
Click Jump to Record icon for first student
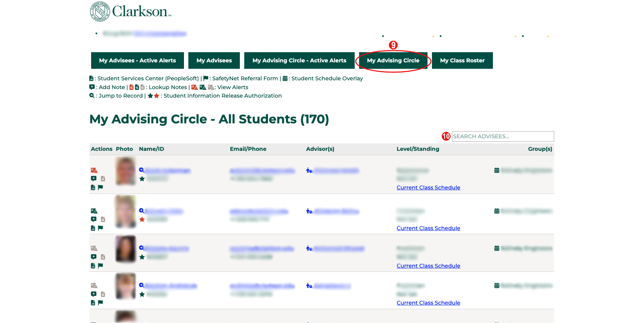tap(142, 170)
